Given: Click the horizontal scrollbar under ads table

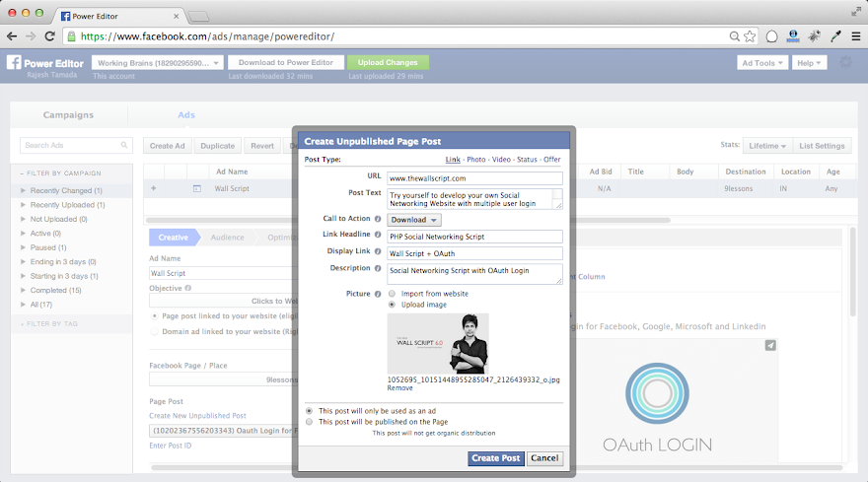Looking at the screenshot, I should click(408, 220).
